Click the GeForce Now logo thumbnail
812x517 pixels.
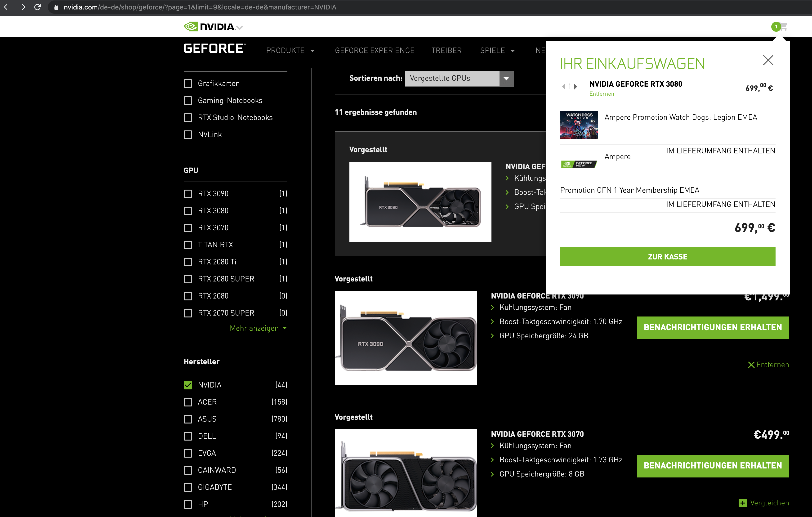point(579,164)
